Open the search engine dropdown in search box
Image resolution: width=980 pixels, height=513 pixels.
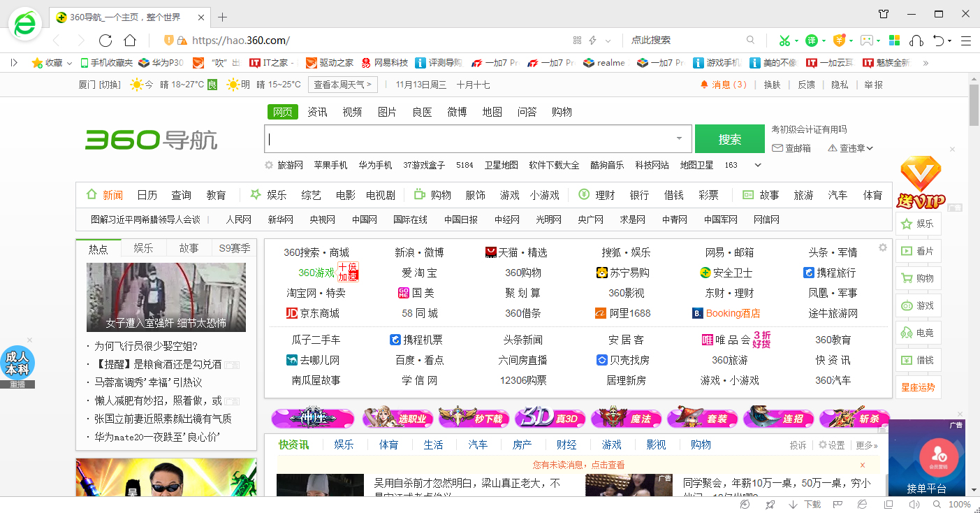point(680,138)
